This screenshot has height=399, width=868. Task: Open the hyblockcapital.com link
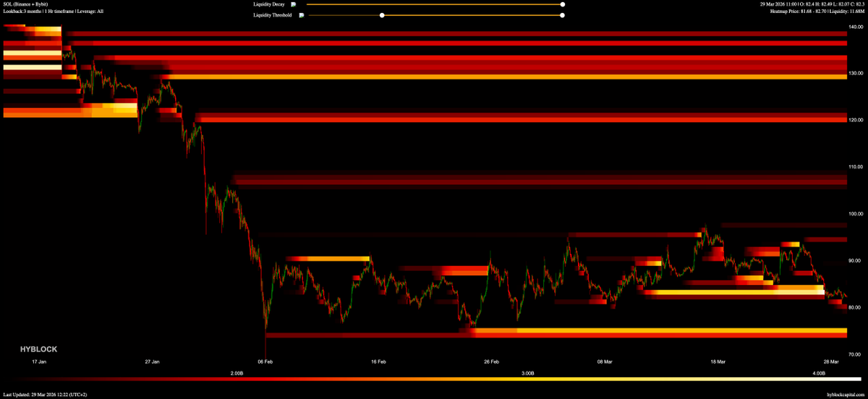click(845, 394)
